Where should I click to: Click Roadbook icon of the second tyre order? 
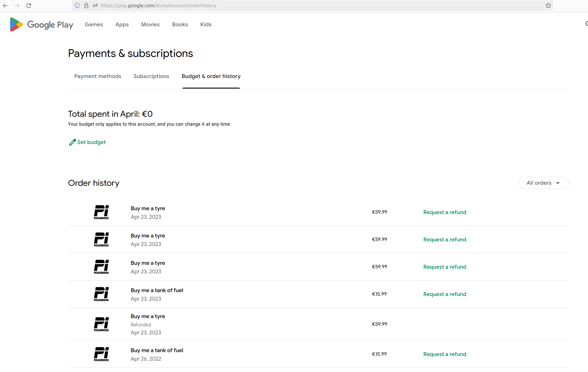coord(101,239)
